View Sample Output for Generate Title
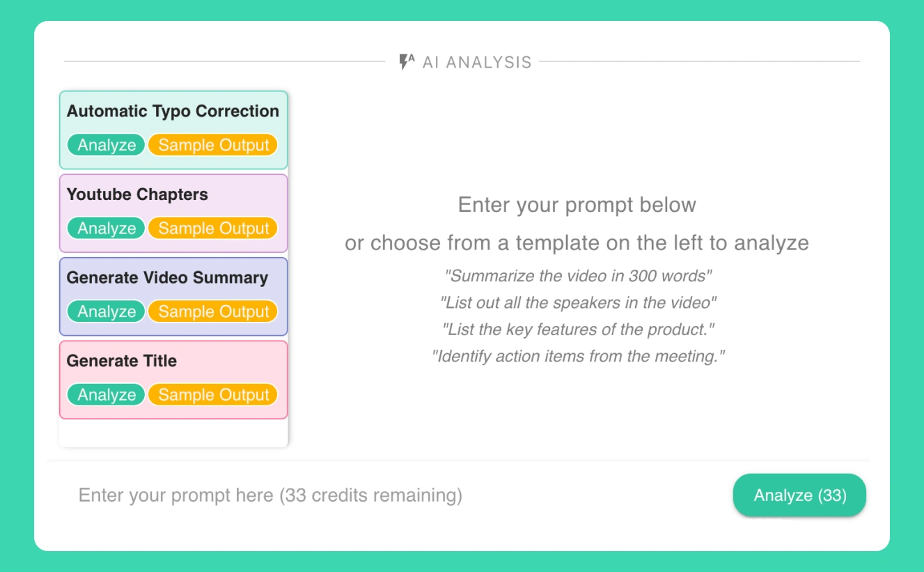924x572 pixels. pyautogui.click(x=213, y=394)
